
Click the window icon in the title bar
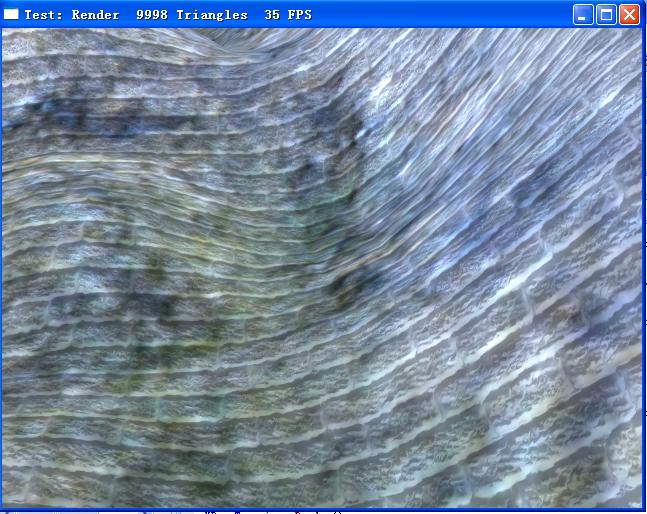11,14
